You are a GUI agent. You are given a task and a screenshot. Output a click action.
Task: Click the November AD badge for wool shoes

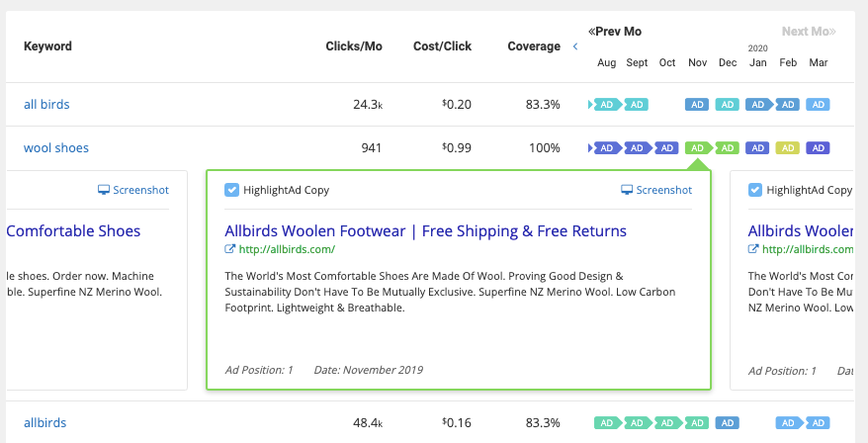(697, 148)
